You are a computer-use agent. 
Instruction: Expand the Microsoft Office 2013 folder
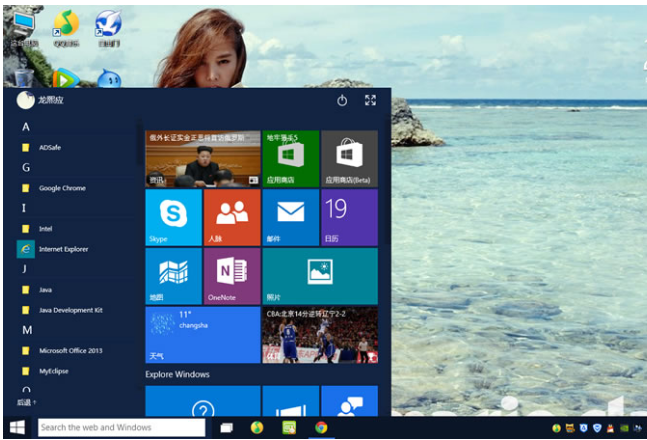[70, 351]
